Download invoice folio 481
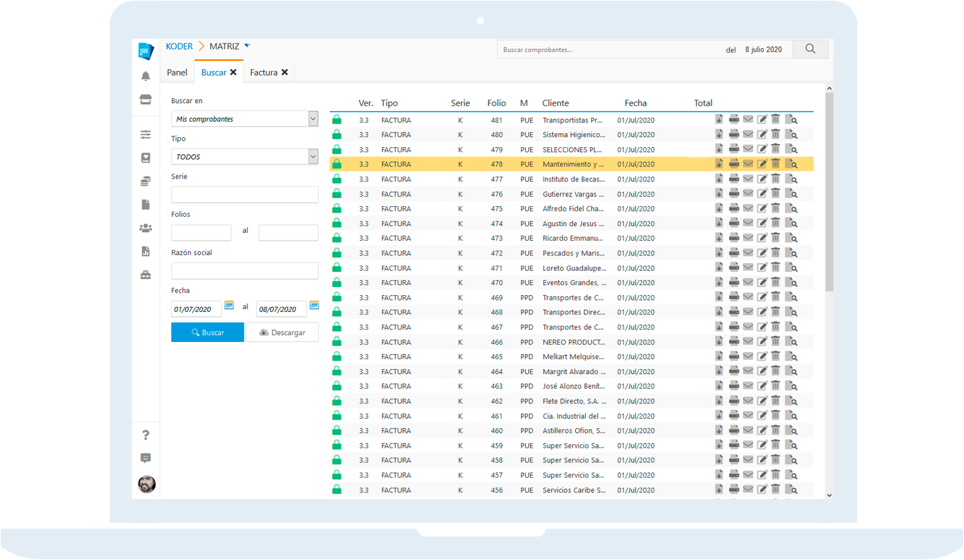964x560 pixels. tap(719, 120)
